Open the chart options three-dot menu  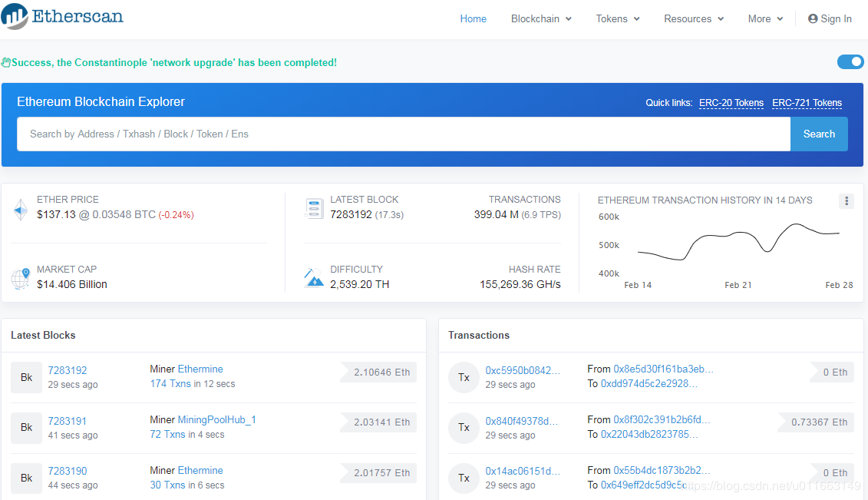click(847, 201)
